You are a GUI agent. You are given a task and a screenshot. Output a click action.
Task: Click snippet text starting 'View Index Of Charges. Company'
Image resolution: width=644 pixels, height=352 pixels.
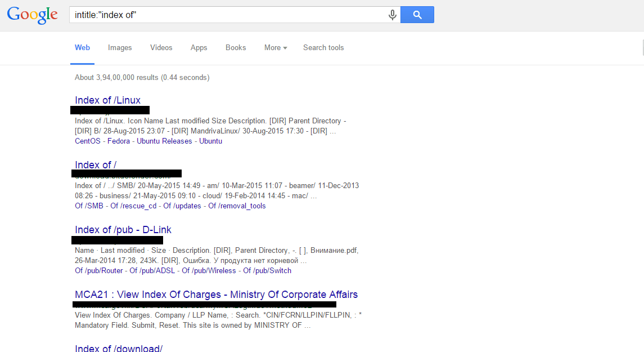coord(218,315)
